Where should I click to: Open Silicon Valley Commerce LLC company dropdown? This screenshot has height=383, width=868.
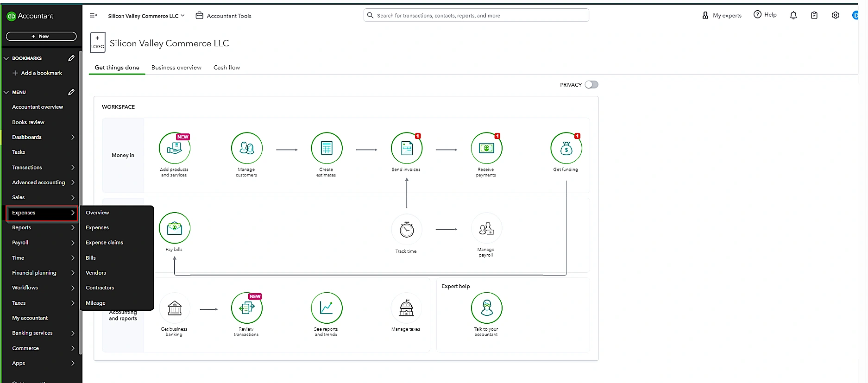pos(146,16)
